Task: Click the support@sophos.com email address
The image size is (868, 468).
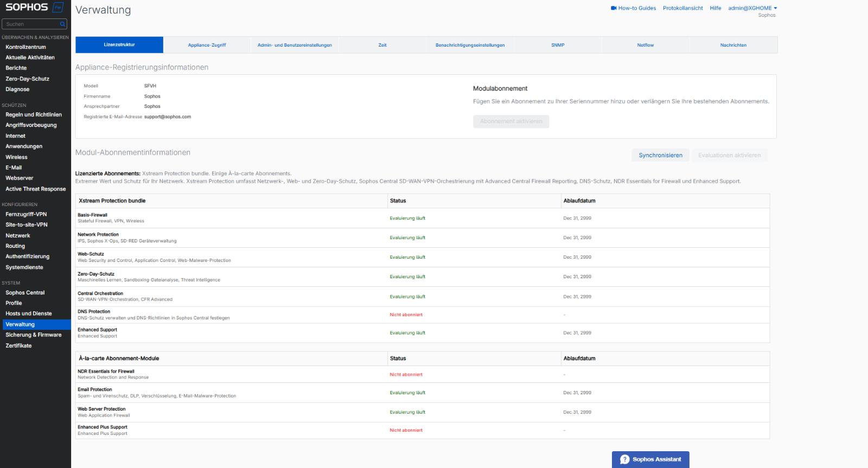Action: [x=168, y=117]
